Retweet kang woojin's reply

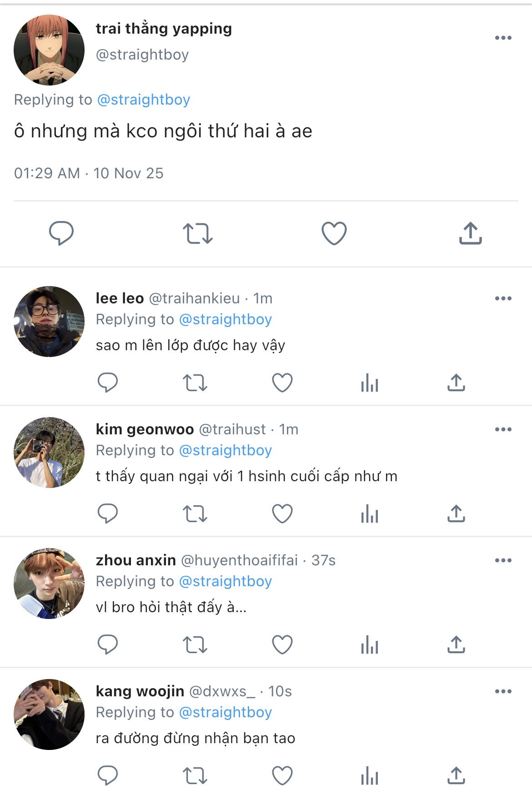click(x=195, y=775)
